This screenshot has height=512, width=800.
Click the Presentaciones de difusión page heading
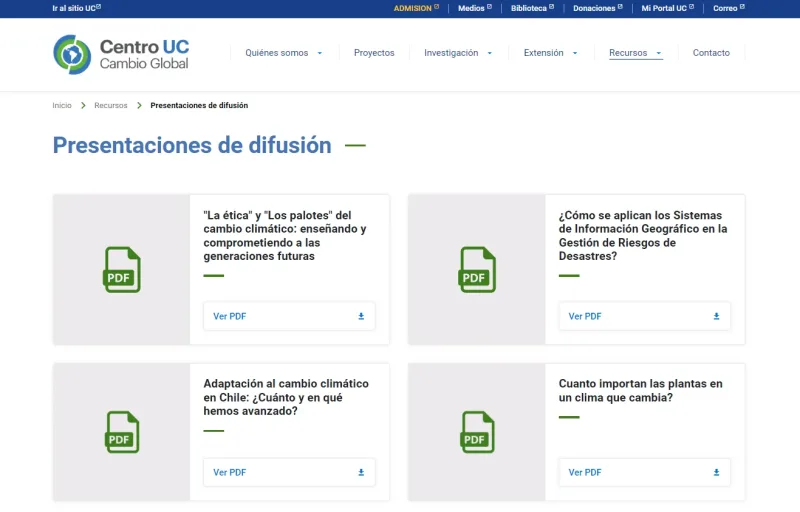pyautogui.click(x=192, y=145)
